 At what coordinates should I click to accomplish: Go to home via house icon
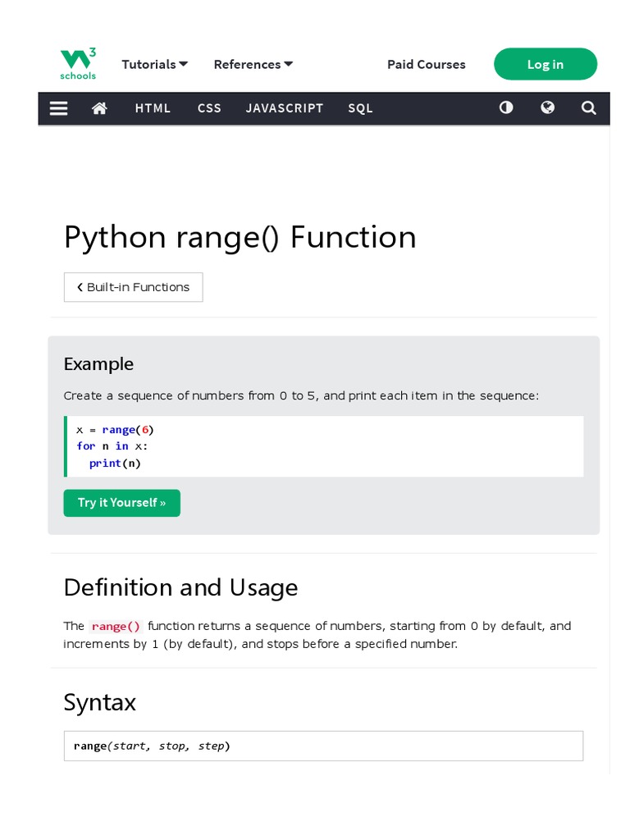pos(99,108)
